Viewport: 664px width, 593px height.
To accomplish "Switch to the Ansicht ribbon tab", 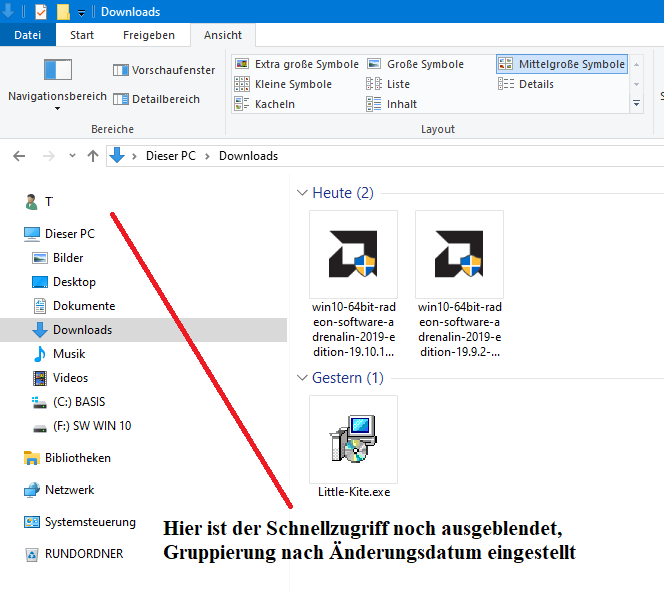I will point(223,35).
